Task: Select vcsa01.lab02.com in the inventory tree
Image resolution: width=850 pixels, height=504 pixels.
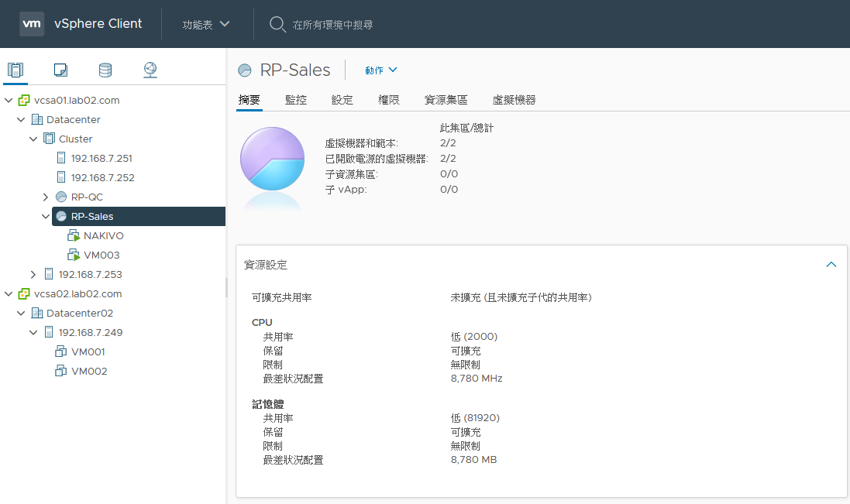Action: [x=77, y=100]
